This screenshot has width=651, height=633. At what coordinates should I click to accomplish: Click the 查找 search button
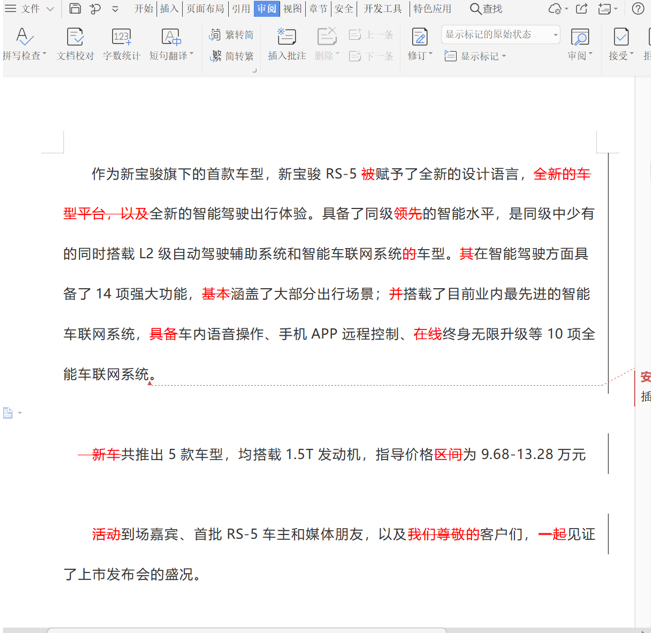[x=486, y=9]
